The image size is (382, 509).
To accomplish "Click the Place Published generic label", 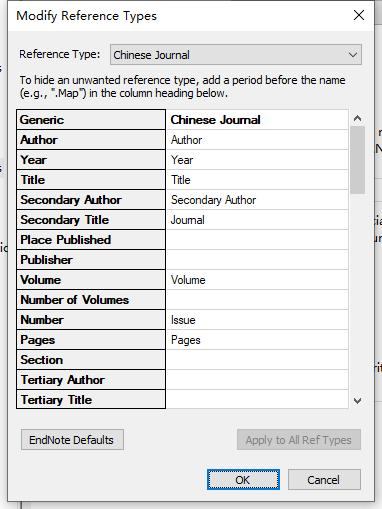I will tap(91, 240).
